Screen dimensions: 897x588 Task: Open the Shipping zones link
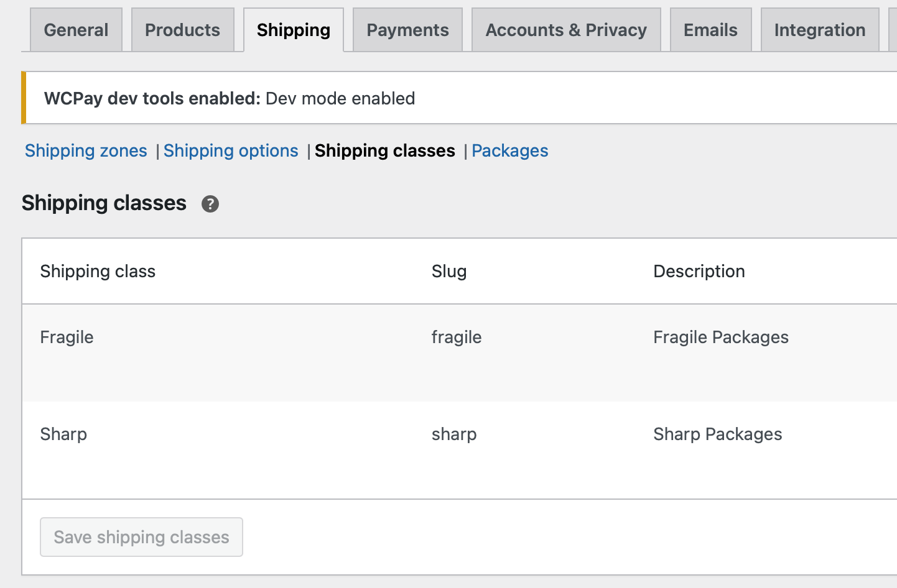86,151
